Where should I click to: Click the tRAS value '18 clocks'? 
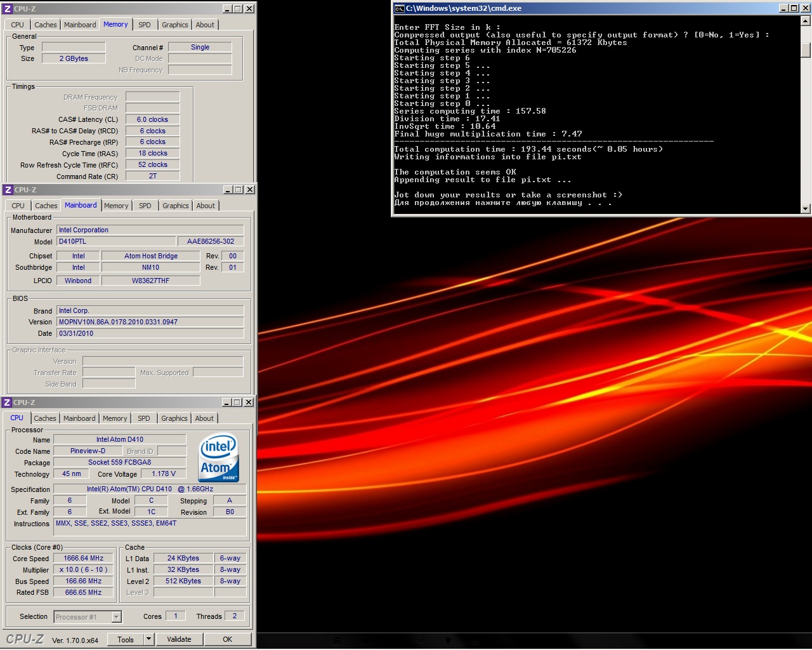(x=152, y=153)
